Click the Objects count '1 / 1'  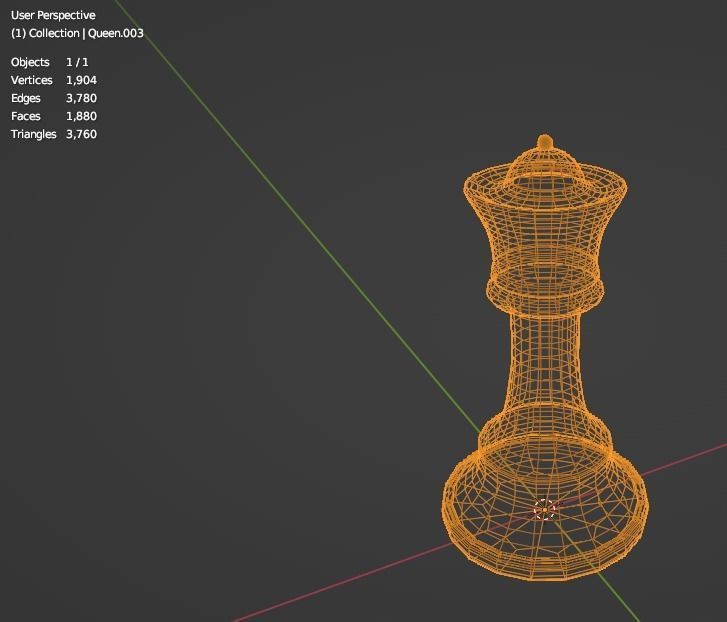click(77, 62)
